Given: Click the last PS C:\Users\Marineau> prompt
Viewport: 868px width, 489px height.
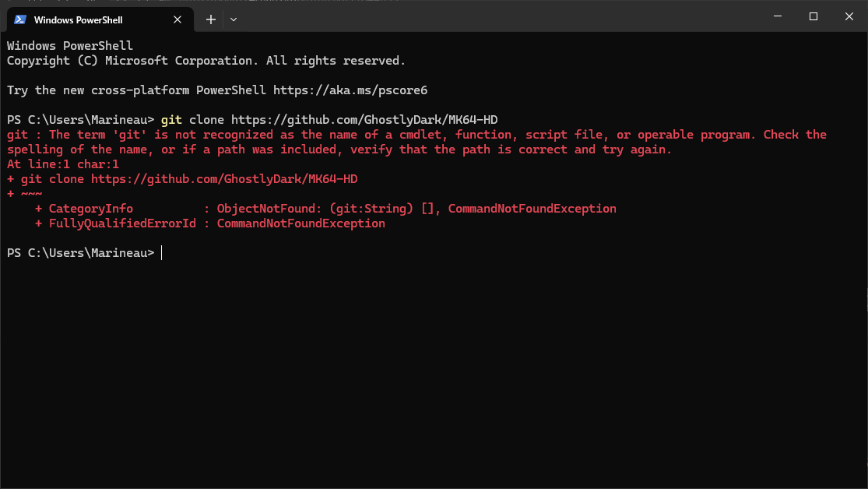Looking at the screenshot, I should pos(81,253).
